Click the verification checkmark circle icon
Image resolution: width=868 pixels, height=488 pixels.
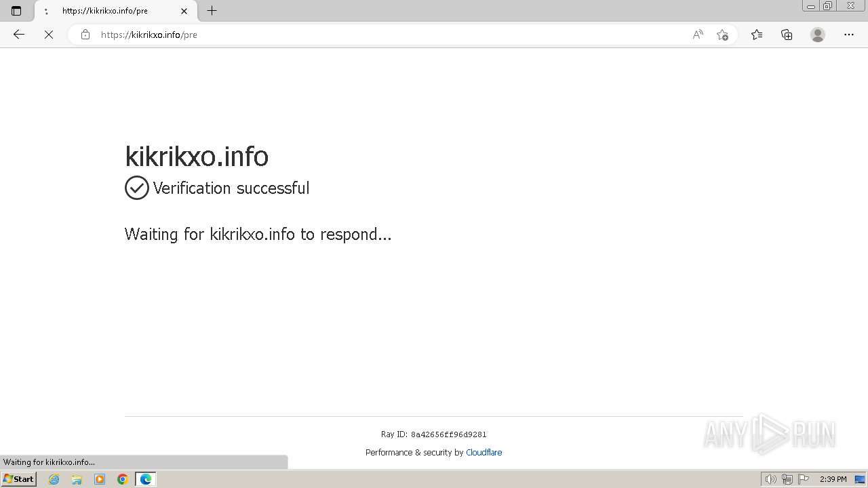(x=137, y=188)
